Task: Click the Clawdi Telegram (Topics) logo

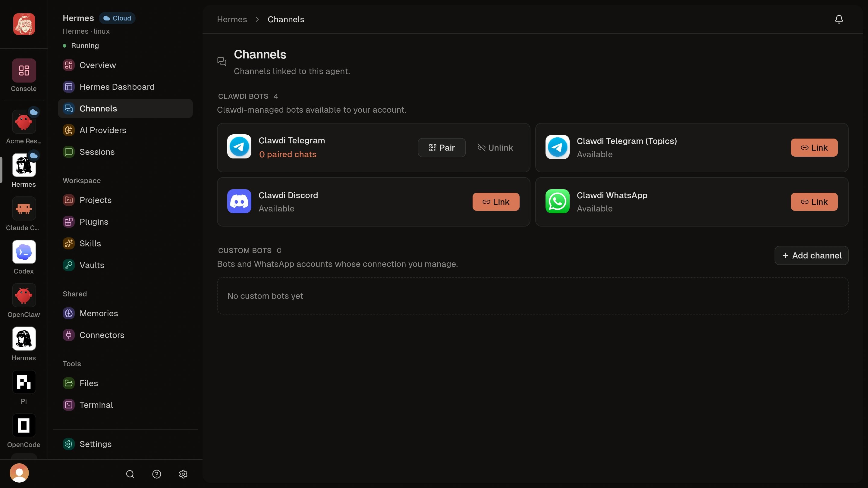Action: [558, 147]
